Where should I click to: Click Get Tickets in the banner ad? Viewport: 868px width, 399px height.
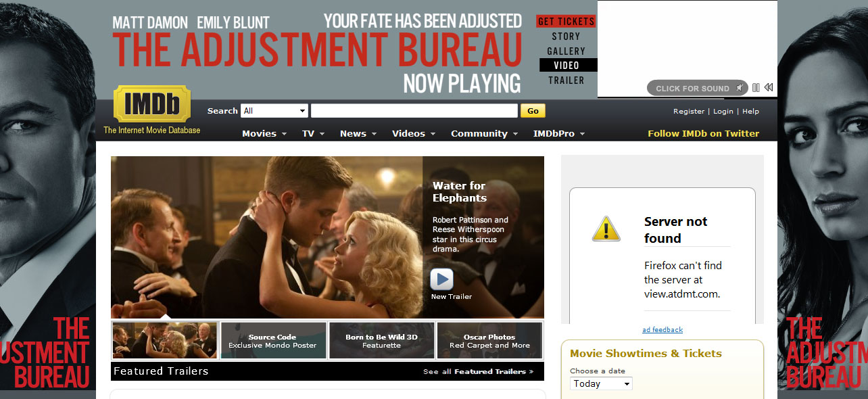click(566, 22)
